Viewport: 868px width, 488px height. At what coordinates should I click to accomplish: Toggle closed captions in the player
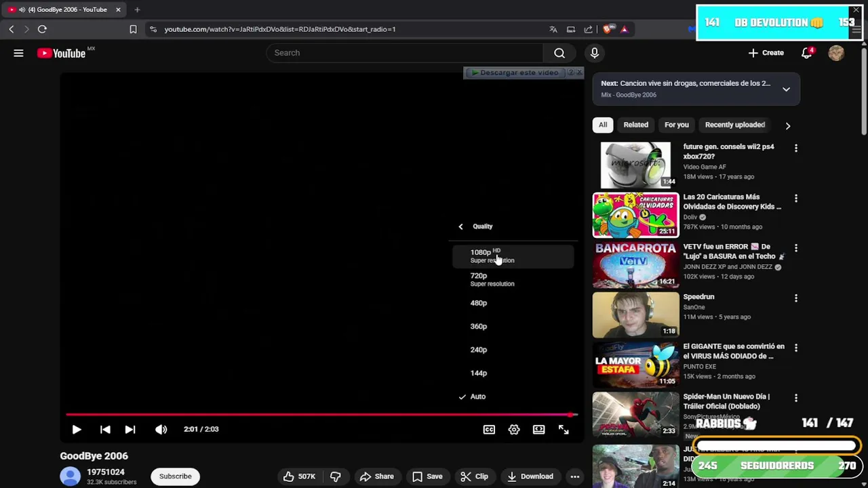(x=489, y=429)
